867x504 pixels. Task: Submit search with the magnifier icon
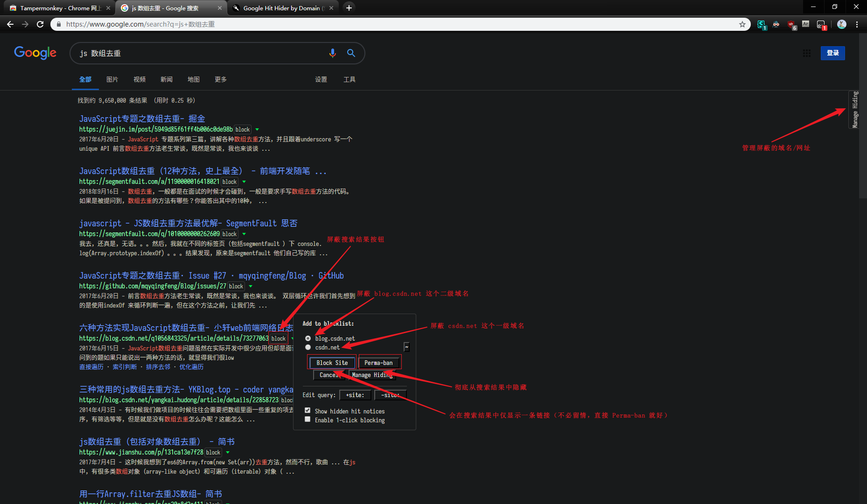point(351,53)
